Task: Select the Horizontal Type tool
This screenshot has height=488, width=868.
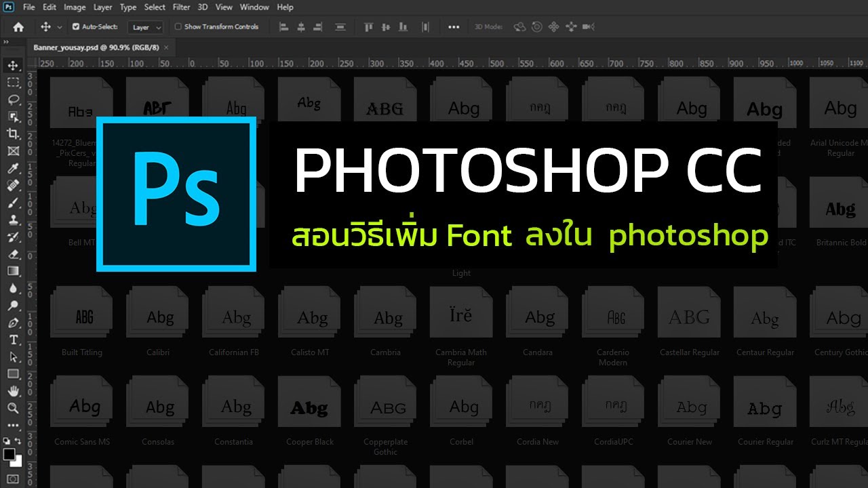Action: (x=13, y=340)
